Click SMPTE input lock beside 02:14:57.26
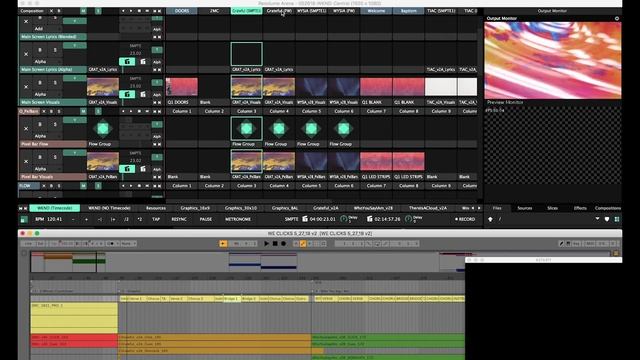The height and width of the screenshot is (360, 640). 369,219
